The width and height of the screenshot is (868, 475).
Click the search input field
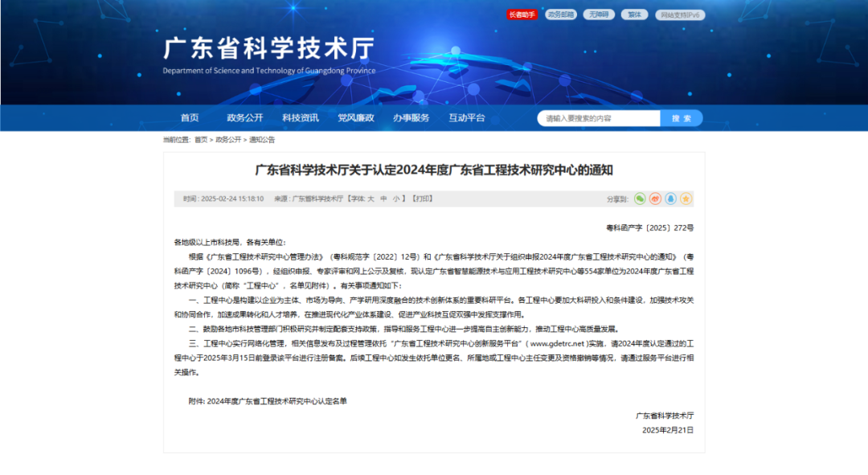(599, 117)
